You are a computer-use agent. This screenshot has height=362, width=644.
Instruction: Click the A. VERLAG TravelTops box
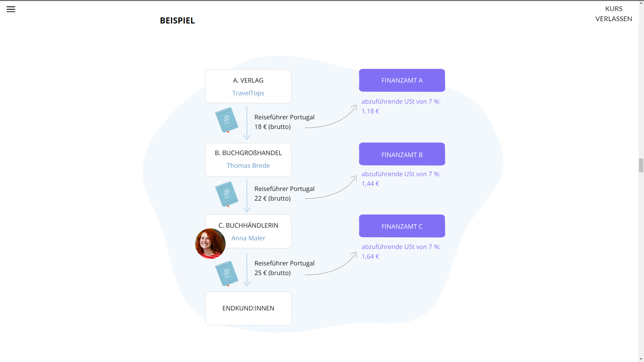[x=248, y=86]
